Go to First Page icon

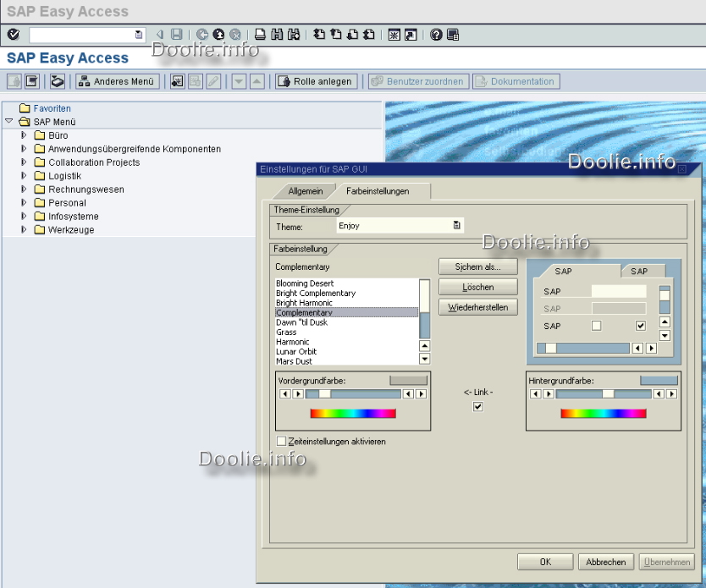pos(319,34)
